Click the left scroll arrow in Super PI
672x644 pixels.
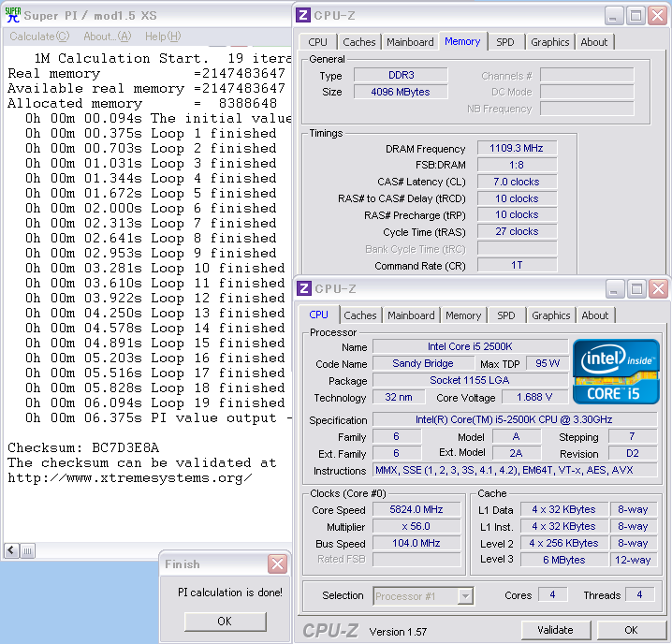11,550
